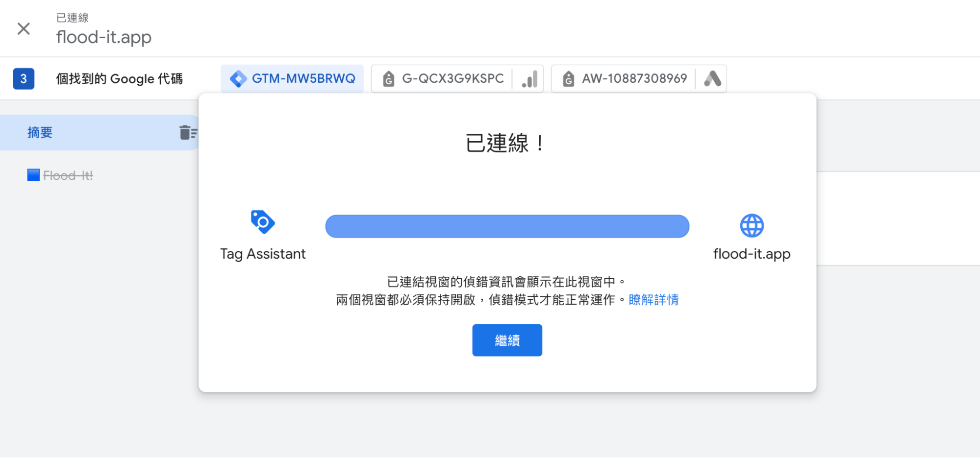Click the globe icon representing flood-it.app
The height and width of the screenshot is (458, 980).
click(x=752, y=225)
